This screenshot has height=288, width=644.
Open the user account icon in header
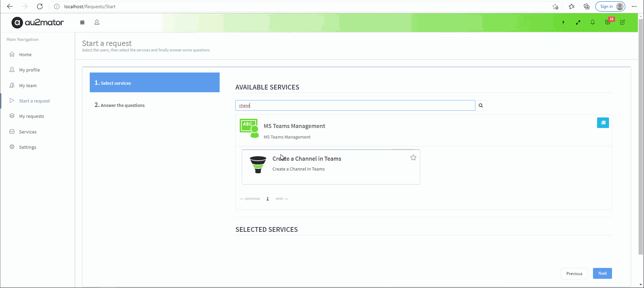point(97,22)
